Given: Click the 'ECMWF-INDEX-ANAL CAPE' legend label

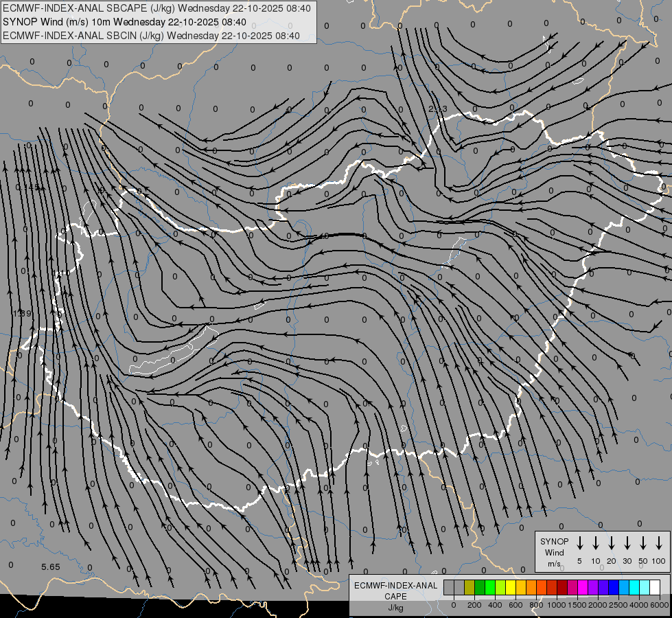Looking at the screenshot, I should tap(395, 591).
